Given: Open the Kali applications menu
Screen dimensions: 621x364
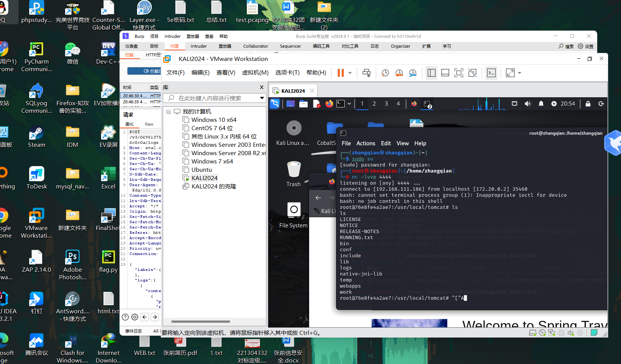Looking at the screenshot, I should click(x=275, y=103).
